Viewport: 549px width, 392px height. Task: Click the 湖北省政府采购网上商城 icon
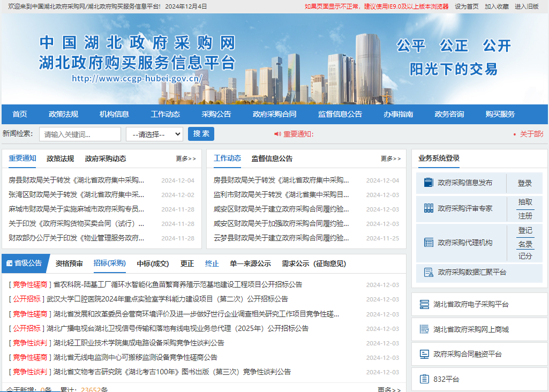pyautogui.click(x=424, y=329)
